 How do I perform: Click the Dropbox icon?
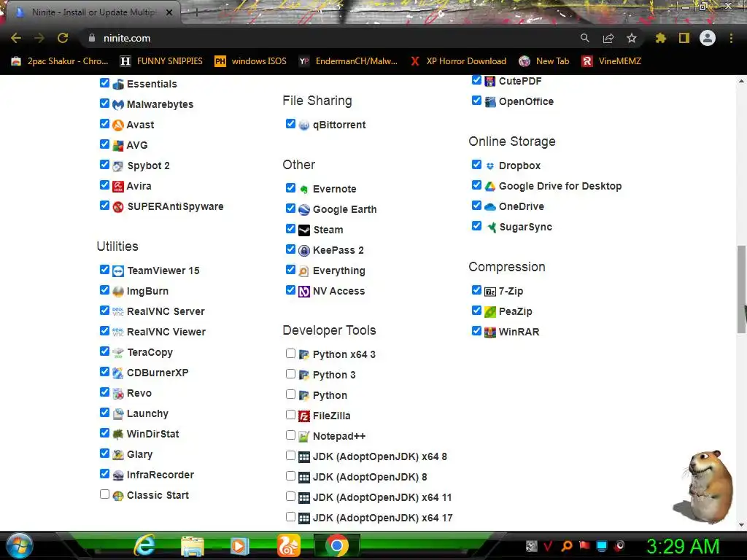point(489,166)
